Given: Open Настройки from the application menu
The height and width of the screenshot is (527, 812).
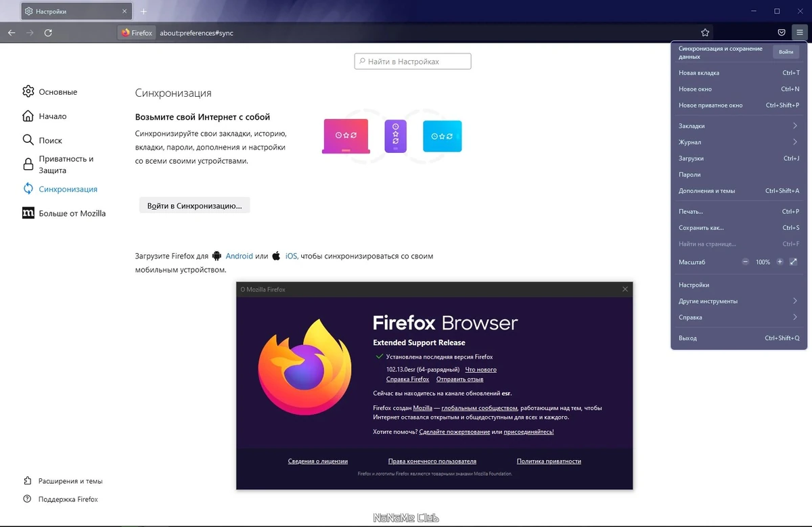Looking at the screenshot, I should (x=739, y=285).
